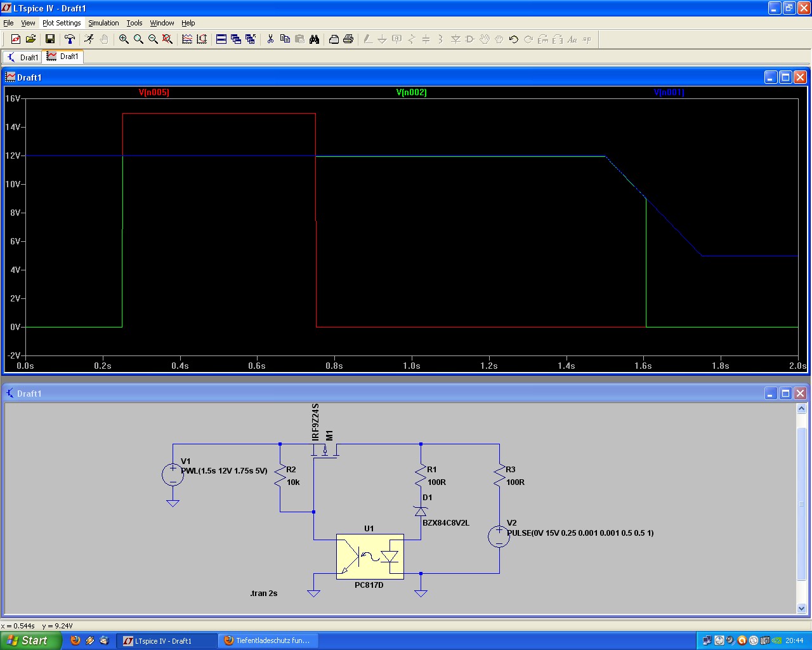Click the '.tran 2s' directive text
This screenshot has height=650, width=812.
pos(264,594)
